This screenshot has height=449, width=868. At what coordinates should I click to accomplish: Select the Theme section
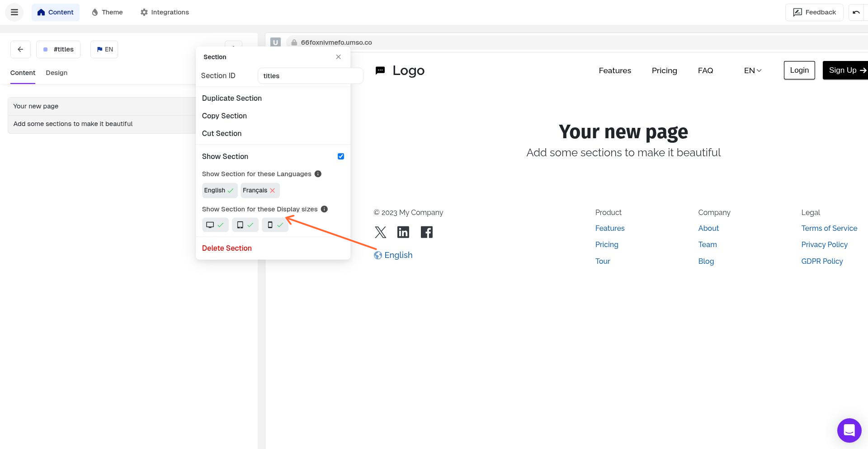click(x=107, y=12)
